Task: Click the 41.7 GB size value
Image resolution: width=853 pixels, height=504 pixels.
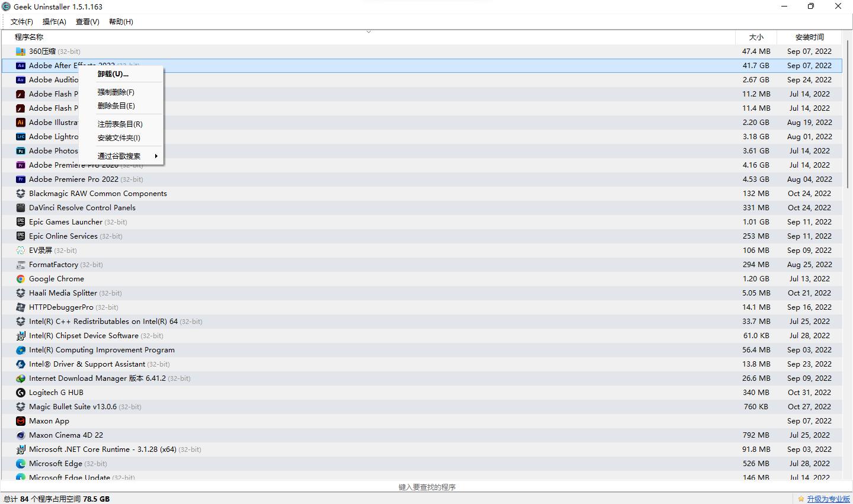Action: click(756, 66)
